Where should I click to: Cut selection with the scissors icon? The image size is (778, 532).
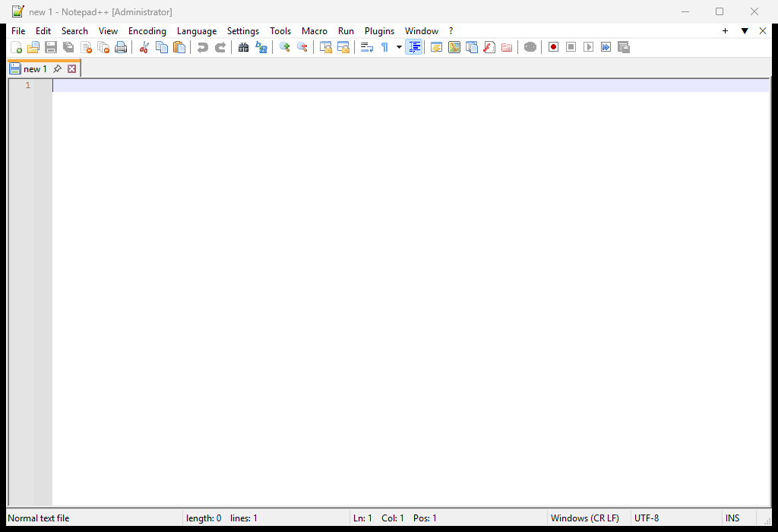pyautogui.click(x=144, y=47)
